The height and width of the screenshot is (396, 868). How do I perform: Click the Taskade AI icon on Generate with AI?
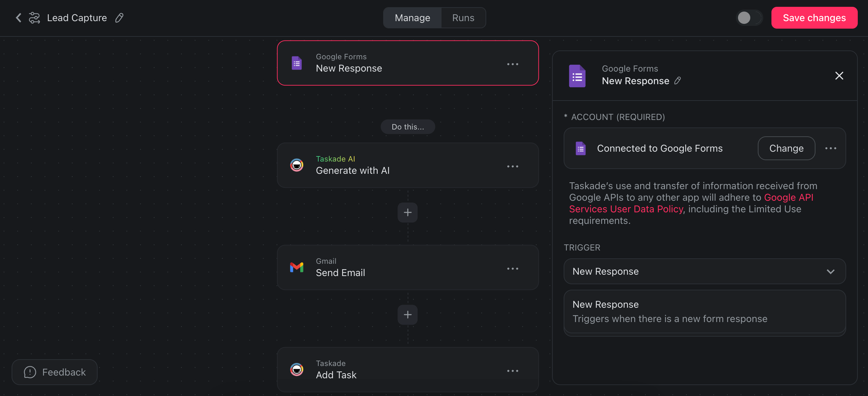pos(296,165)
